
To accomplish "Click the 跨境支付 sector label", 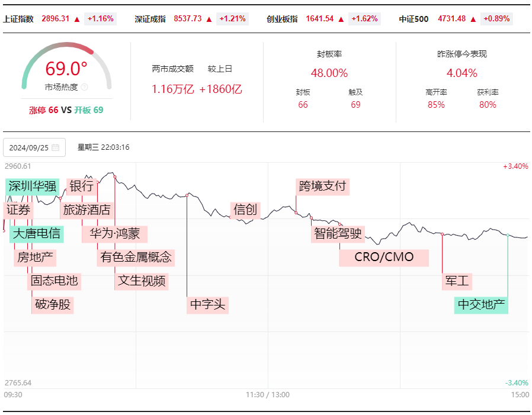I will (x=323, y=186).
